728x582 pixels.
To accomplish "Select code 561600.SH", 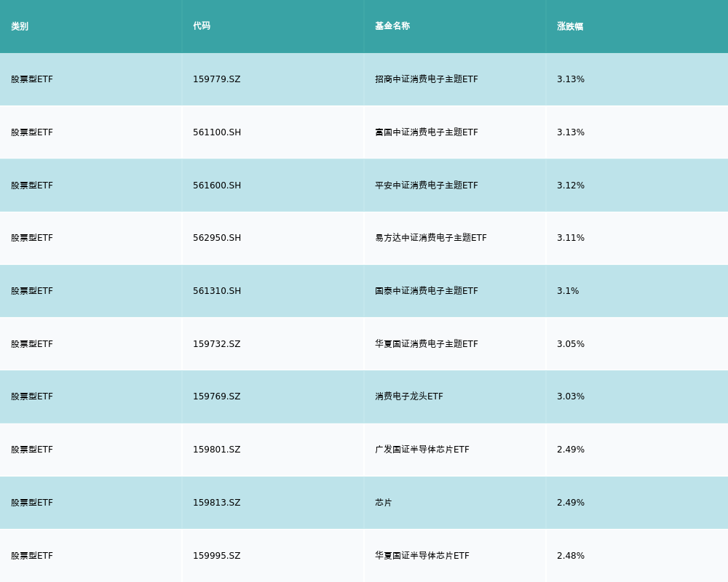I will (217, 186).
